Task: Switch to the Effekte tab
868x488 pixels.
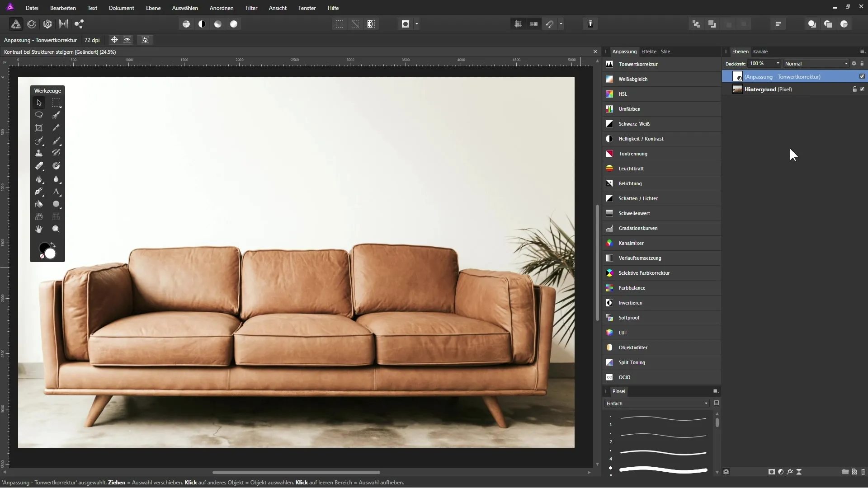Action: pyautogui.click(x=649, y=52)
